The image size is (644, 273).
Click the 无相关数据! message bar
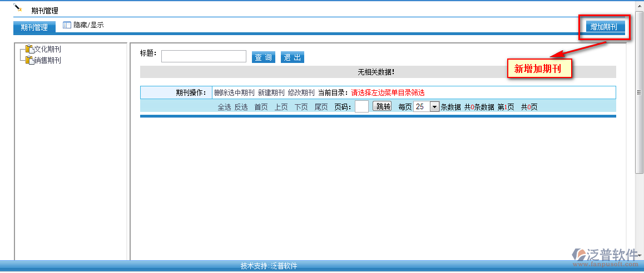[x=378, y=72]
